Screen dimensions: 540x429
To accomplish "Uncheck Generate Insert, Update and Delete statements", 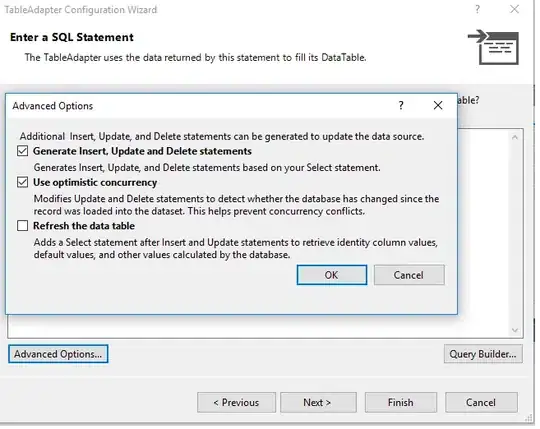I will click(23, 151).
